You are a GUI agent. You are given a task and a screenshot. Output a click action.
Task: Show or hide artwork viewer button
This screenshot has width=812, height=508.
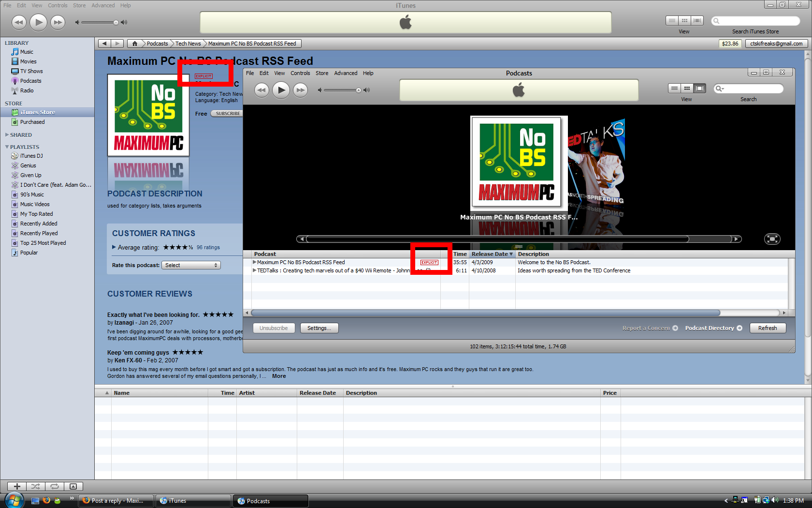point(73,486)
